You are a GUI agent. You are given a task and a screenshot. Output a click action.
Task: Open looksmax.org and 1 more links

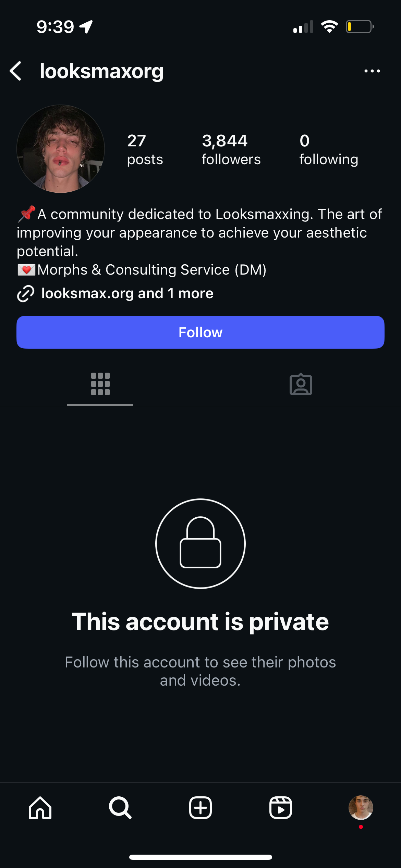point(127,293)
